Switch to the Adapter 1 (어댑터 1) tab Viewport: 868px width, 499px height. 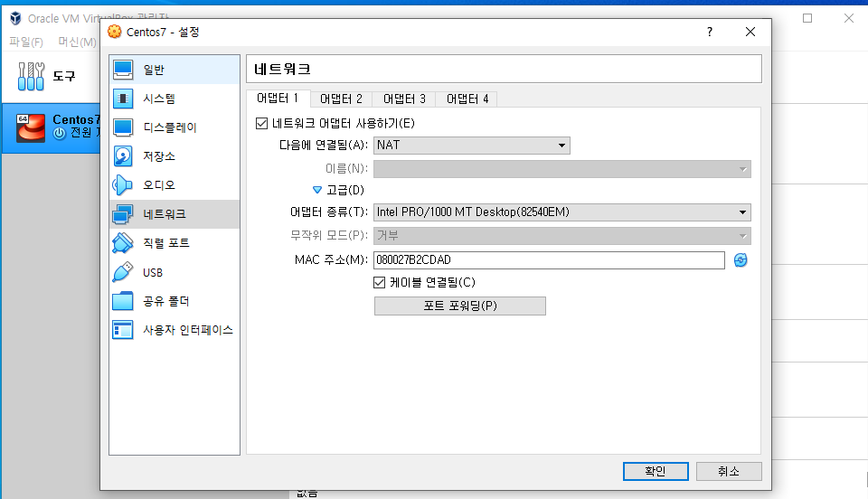278,99
